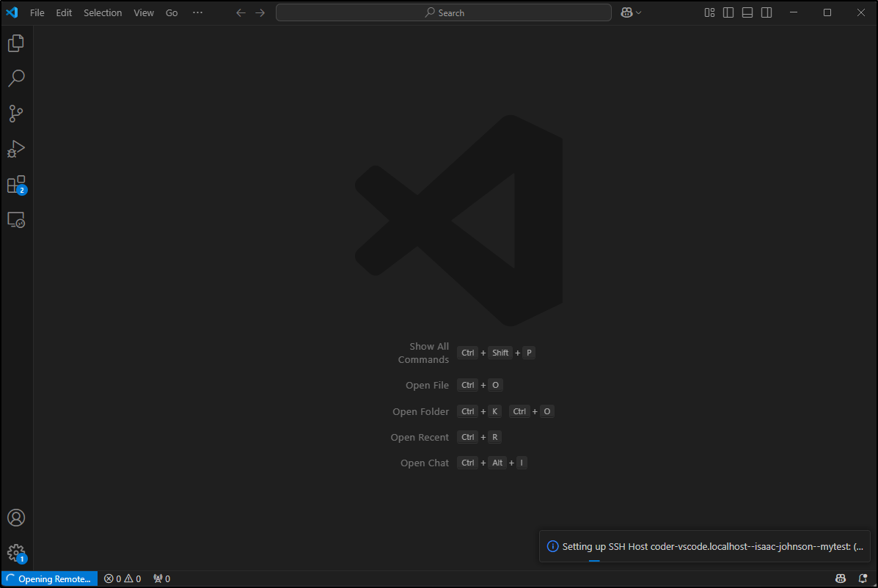
Task: Click ports forwarded status item showing 0
Action: coord(162,578)
